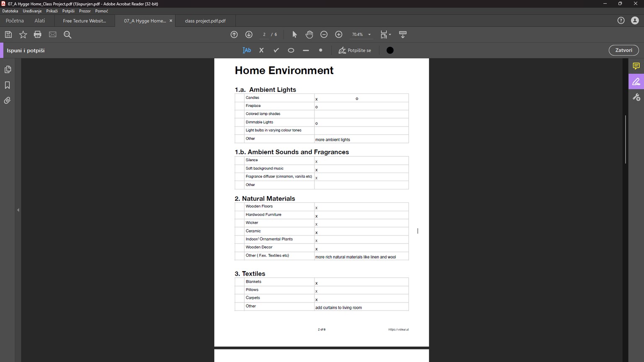The image size is (644, 362).
Task: Activate the selection arrow tool
Action: (x=294, y=35)
